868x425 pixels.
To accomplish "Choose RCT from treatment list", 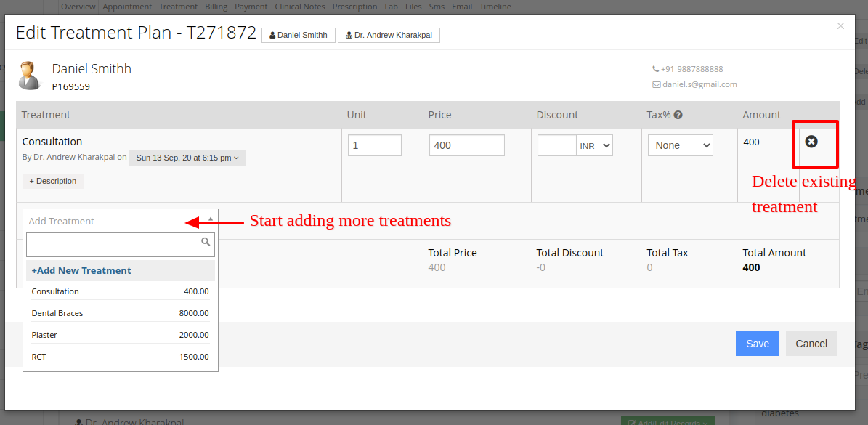I will 120,357.
